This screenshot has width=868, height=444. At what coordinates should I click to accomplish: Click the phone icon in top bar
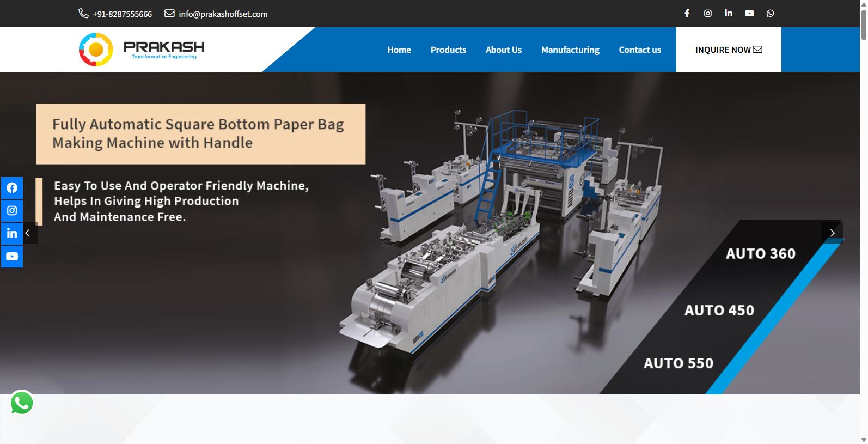pyautogui.click(x=83, y=13)
